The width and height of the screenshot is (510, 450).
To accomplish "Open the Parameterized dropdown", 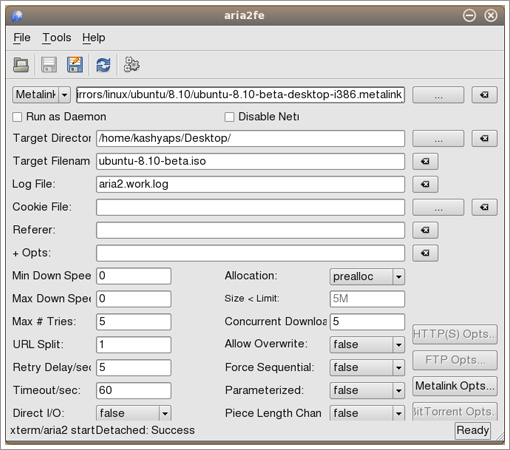I will click(367, 390).
